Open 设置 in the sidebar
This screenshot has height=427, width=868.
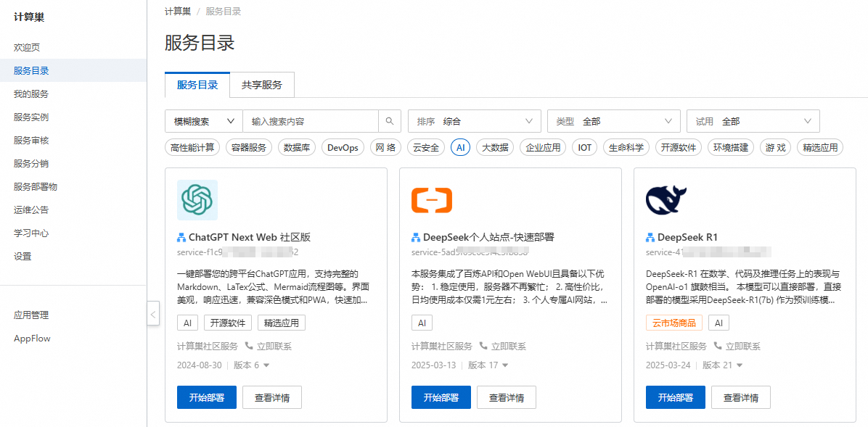coord(73,257)
